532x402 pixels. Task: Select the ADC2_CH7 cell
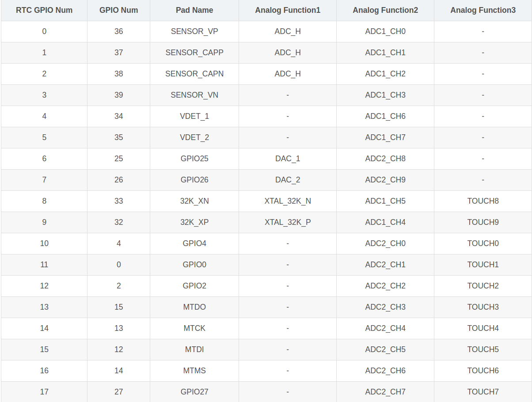(x=385, y=392)
